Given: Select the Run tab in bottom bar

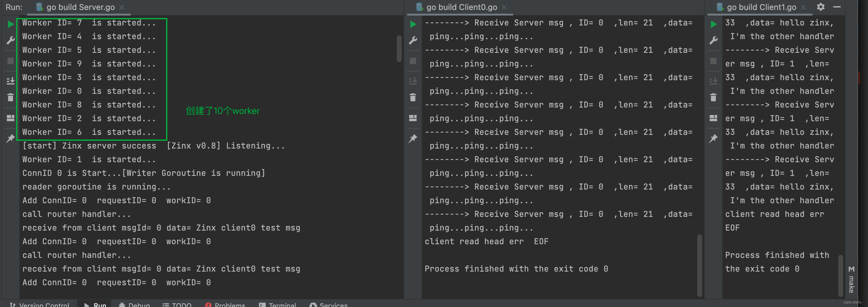Looking at the screenshot, I should pos(95,304).
